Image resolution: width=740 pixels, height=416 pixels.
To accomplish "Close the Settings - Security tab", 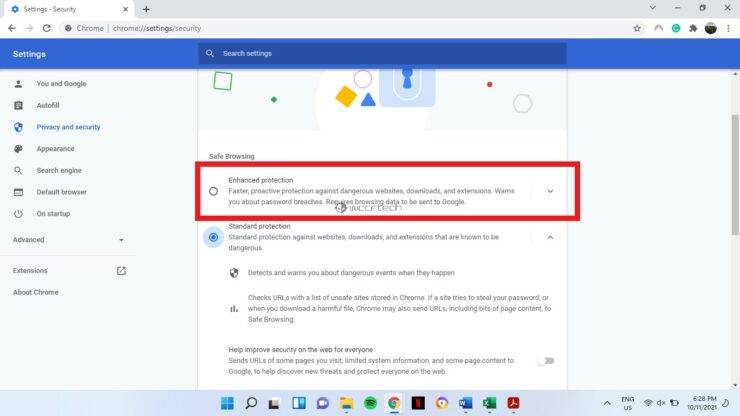I will [126, 9].
